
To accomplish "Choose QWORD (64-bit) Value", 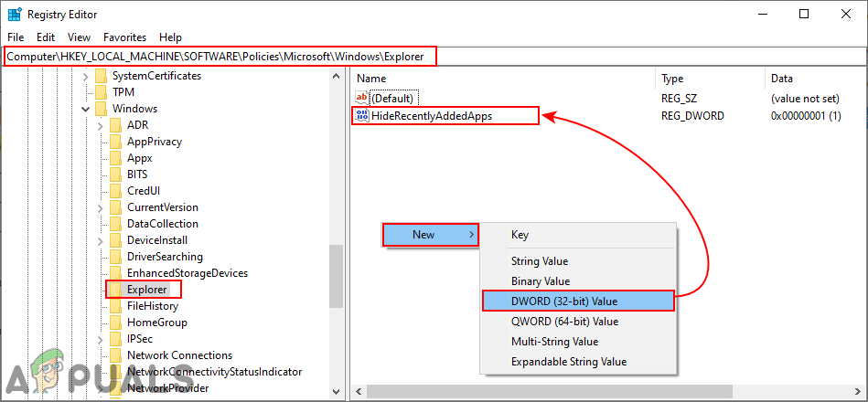I will (x=577, y=322).
